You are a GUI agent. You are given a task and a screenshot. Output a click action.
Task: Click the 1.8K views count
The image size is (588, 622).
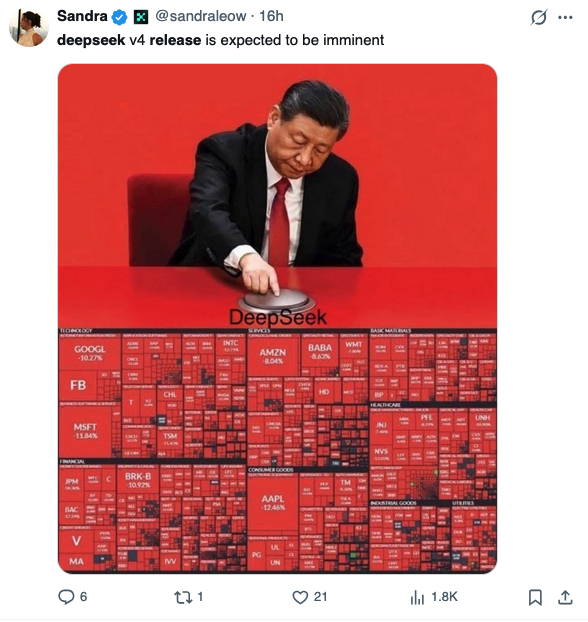(x=444, y=597)
